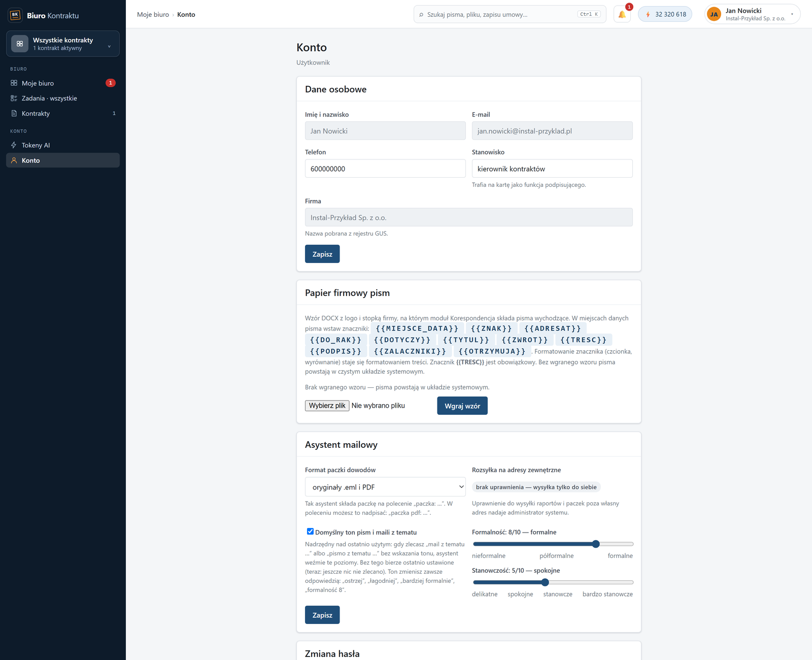
Task: Click the Zadania list icon
Action: coord(14,98)
